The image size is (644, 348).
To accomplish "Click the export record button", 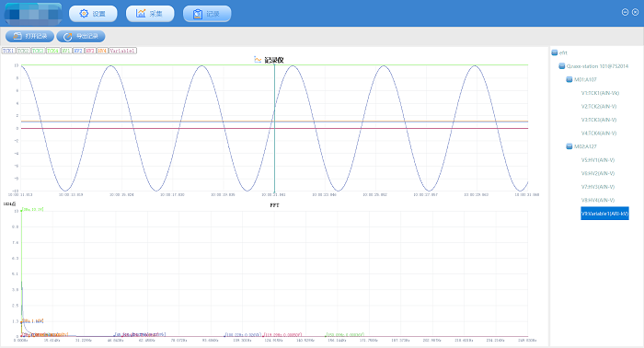I will [x=81, y=36].
